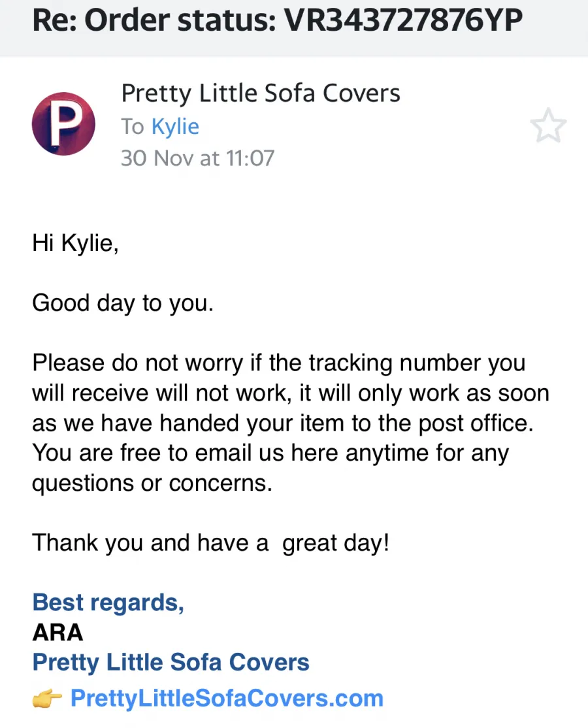Click the 30 Nov at 11:07 timestamp

pos(198,158)
